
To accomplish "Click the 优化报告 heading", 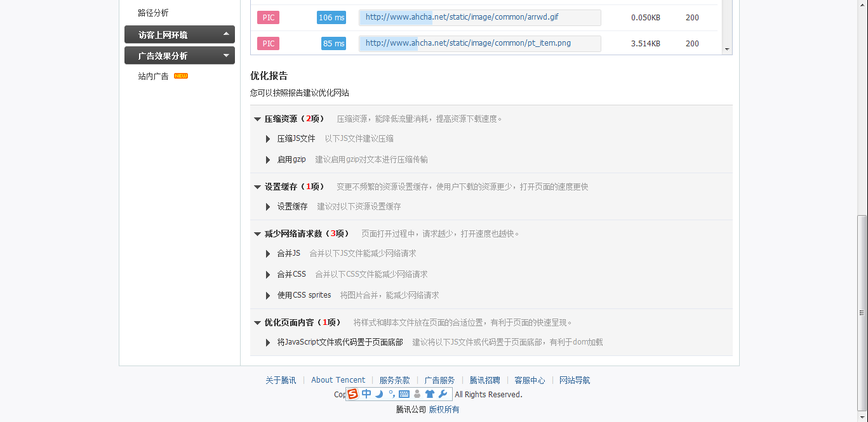I will 269,76.
